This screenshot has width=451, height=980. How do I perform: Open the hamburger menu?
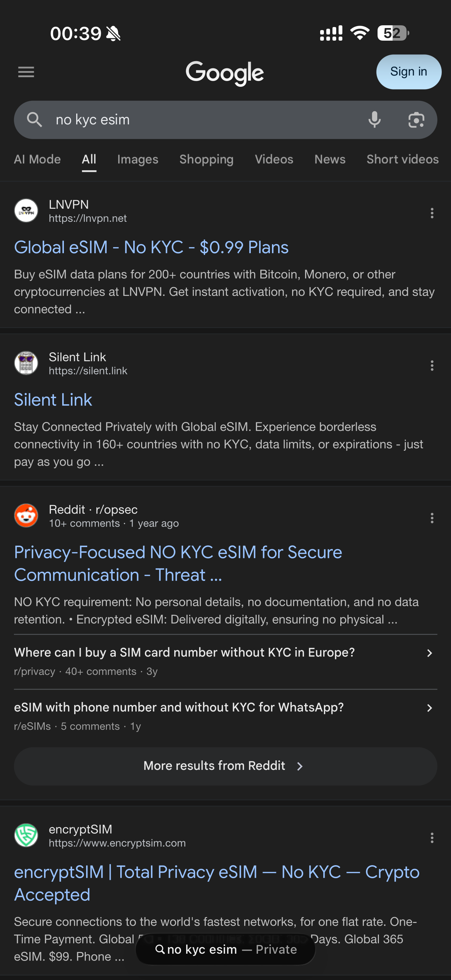(x=26, y=71)
